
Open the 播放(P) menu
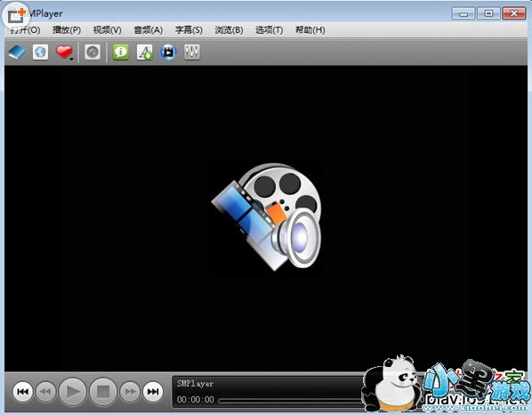coord(67,30)
